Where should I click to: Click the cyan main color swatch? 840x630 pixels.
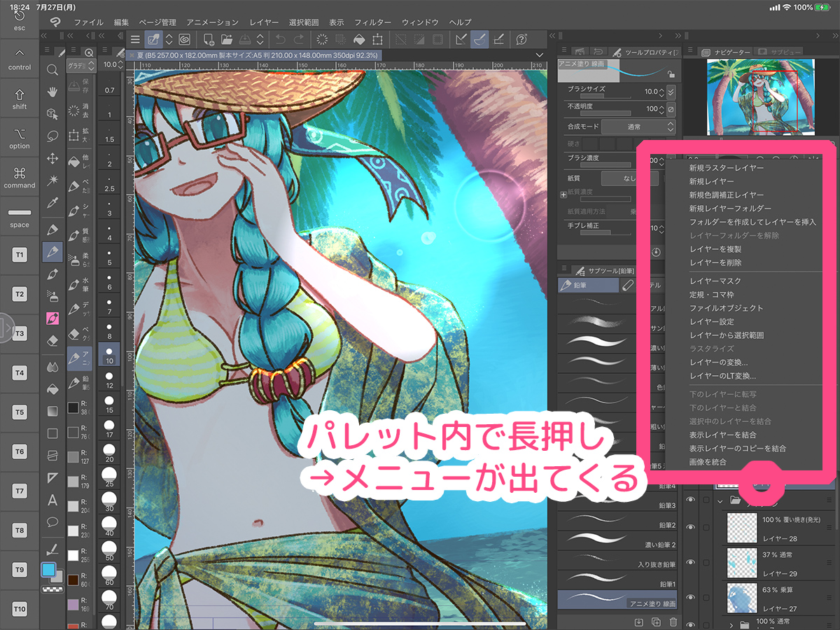coord(48,569)
